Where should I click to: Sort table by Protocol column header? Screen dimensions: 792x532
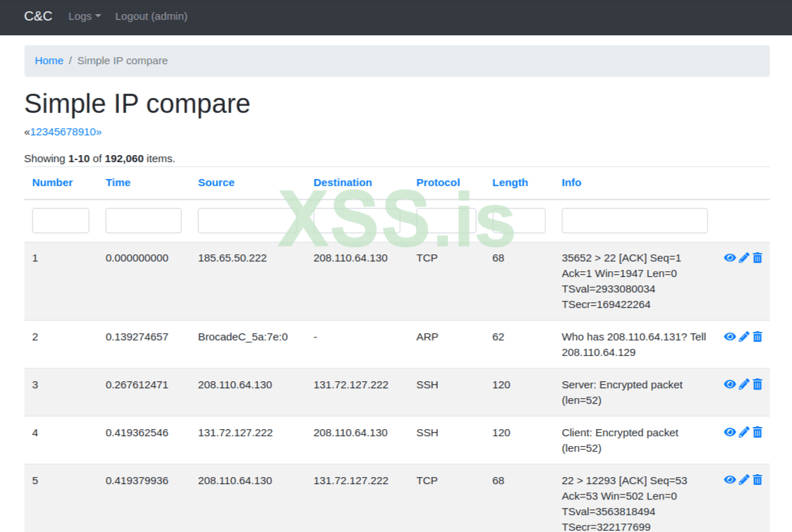click(438, 183)
